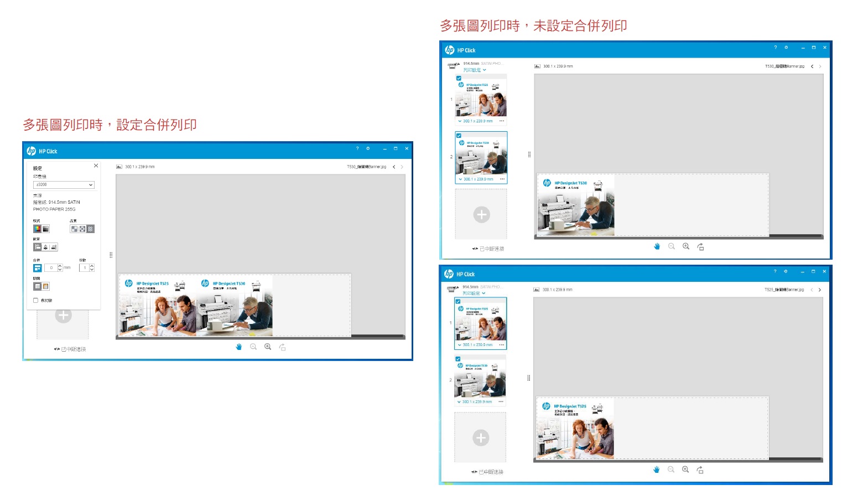Screen dimensions: 868x495
Task: Expand size chevron under thumbnail 2, top-right window
Action: point(460,179)
